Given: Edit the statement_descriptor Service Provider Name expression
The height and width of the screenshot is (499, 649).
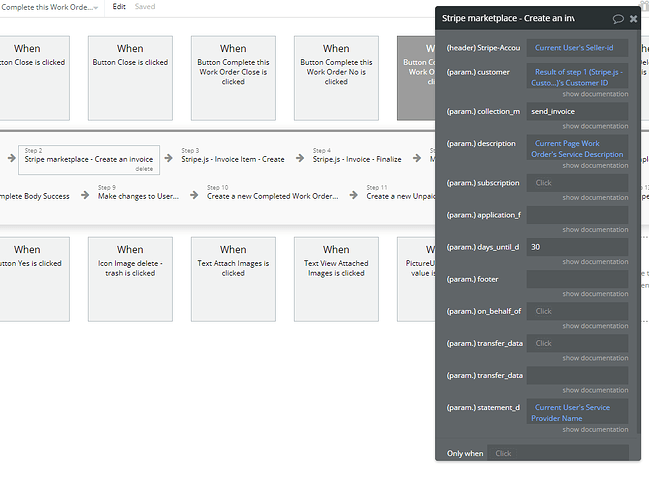Looking at the screenshot, I should click(577, 413).
